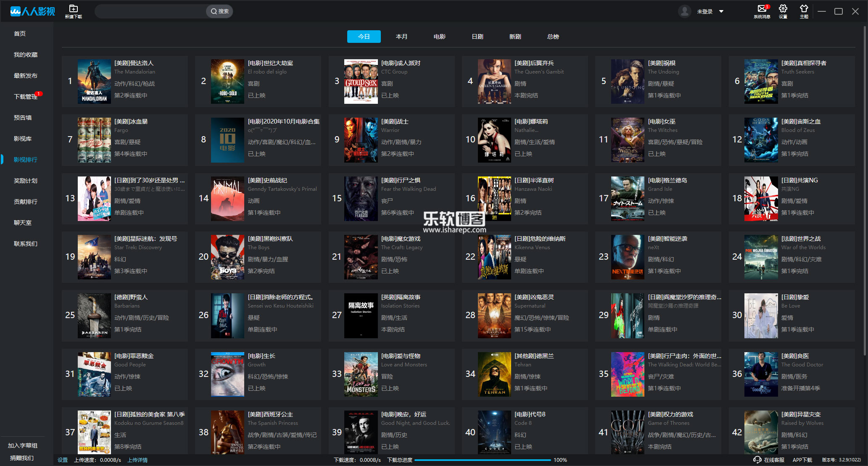The height and width of the screenshot is (466, 868).
Task: Open 下载管理 in sidebar
Action: [x=26, y=97]
